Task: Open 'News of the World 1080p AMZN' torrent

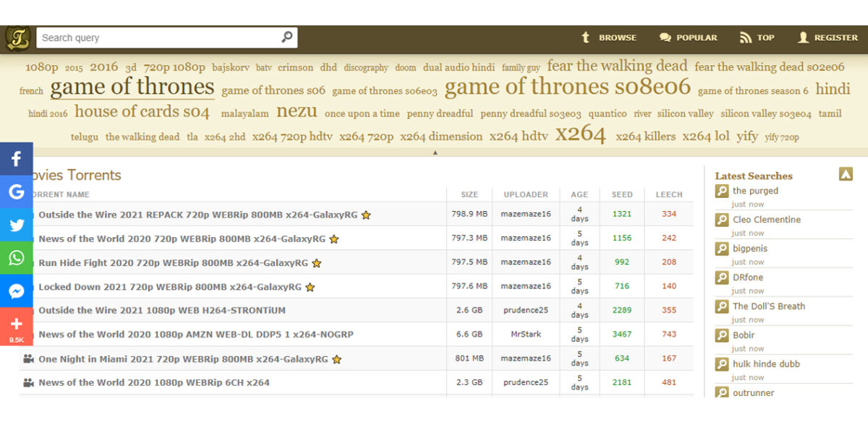Action: coord(196,334)
